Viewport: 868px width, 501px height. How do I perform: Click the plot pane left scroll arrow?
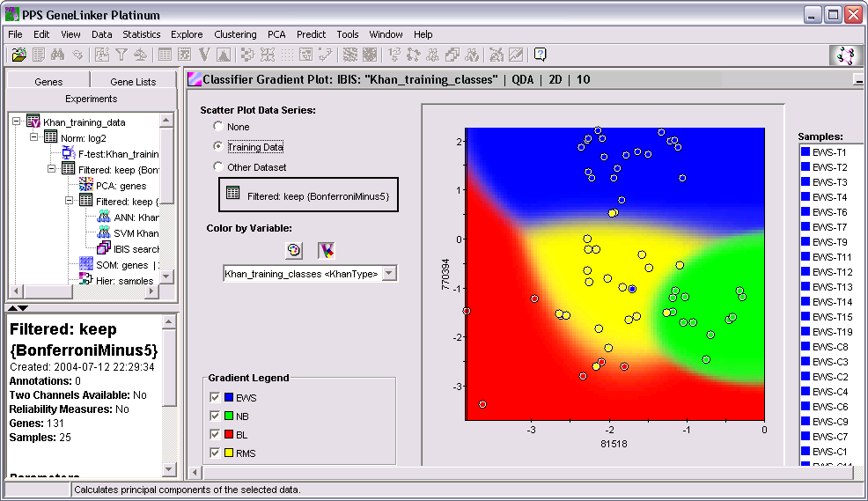tap(195, 472)
